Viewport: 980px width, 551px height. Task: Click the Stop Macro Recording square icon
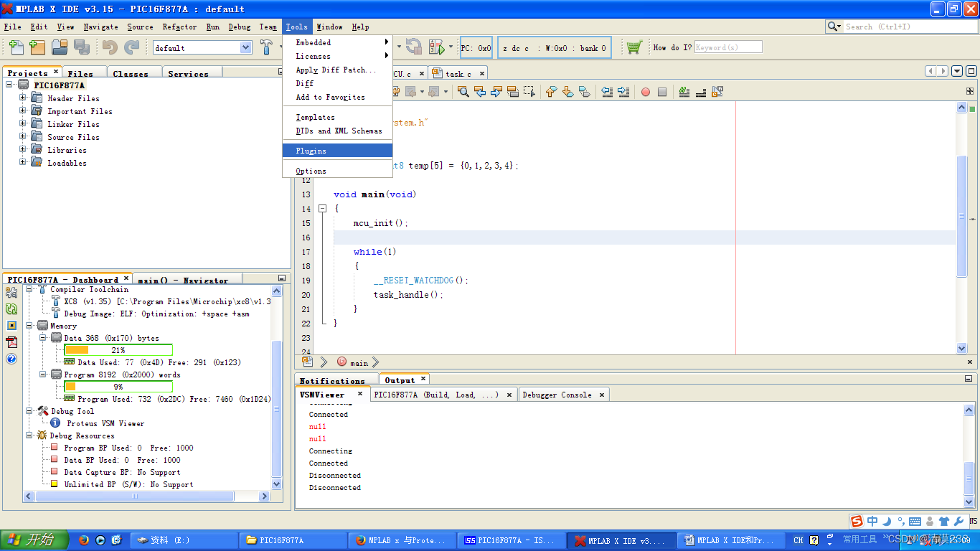pyautogui.click(x=662, y=92)
